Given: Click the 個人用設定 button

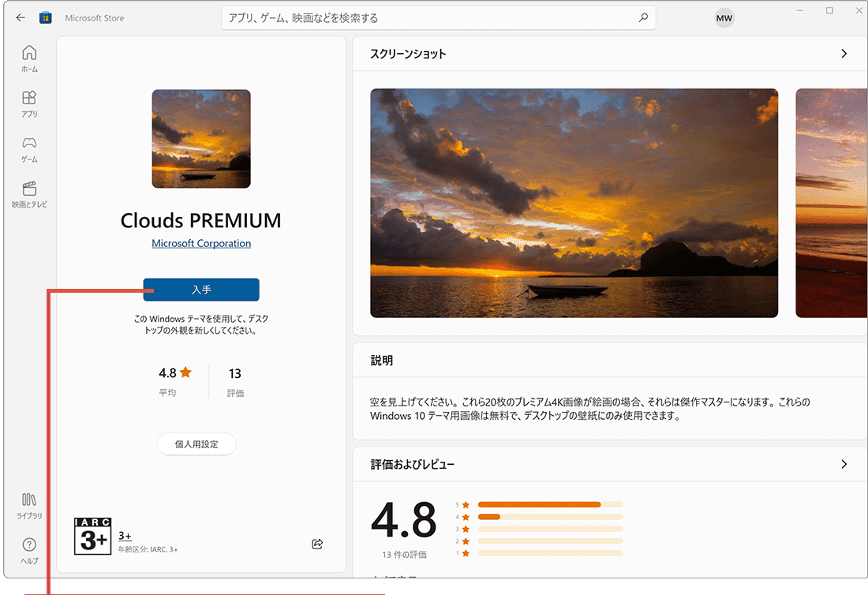Looking at the screenshot, I should 196,444.
